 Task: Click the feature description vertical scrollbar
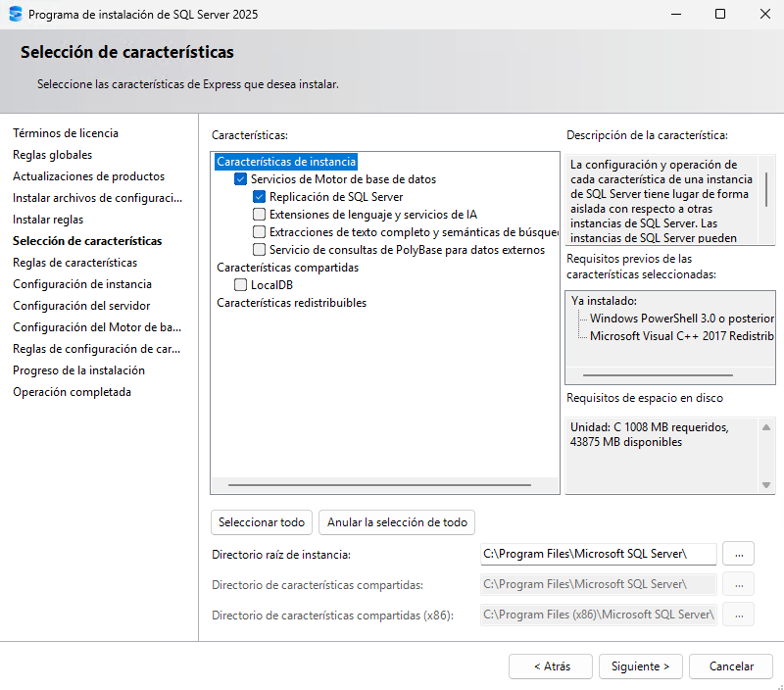tap(766, 190)
